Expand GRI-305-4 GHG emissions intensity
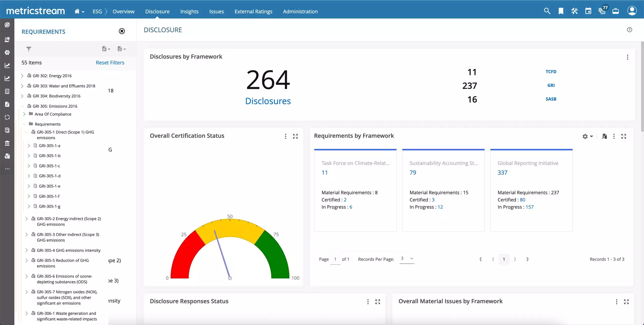644x325 pixels. coord(26,250)
